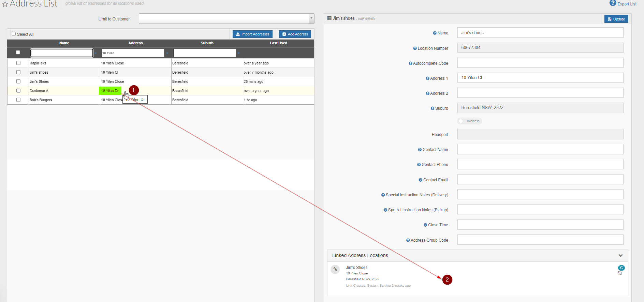Click the link chain icon beside Jim's Shoes
The height and width of the screenshot is (302, 644).
click(335, 269)
